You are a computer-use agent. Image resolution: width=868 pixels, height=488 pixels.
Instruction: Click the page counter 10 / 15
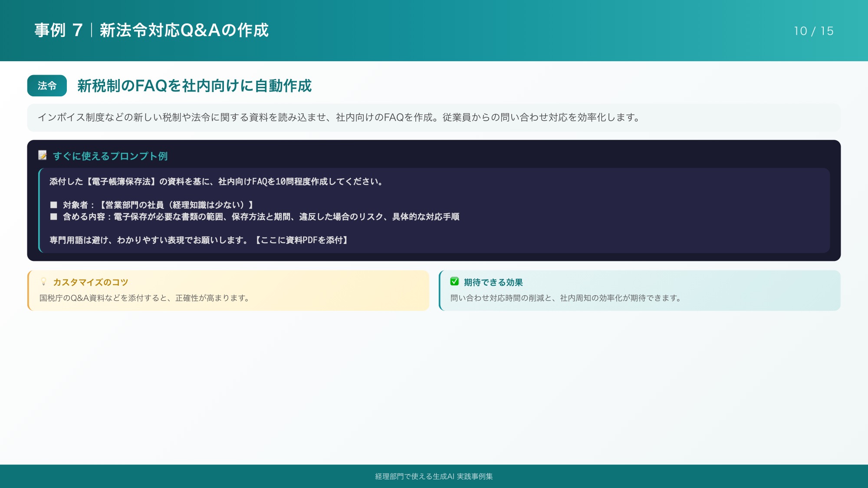point(814,31)
